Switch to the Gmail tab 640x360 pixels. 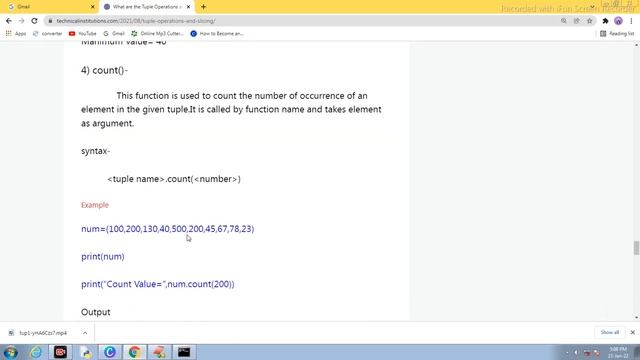pos(49,7)
